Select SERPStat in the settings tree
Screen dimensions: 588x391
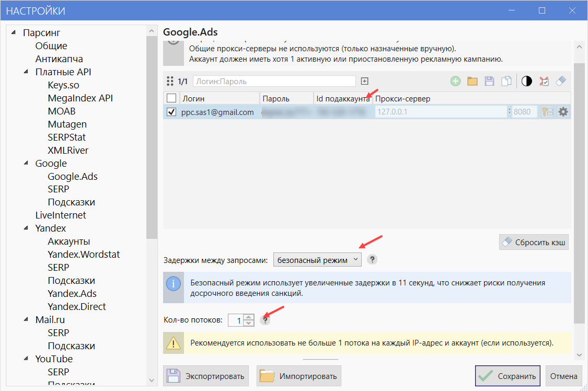click(67, 137)
